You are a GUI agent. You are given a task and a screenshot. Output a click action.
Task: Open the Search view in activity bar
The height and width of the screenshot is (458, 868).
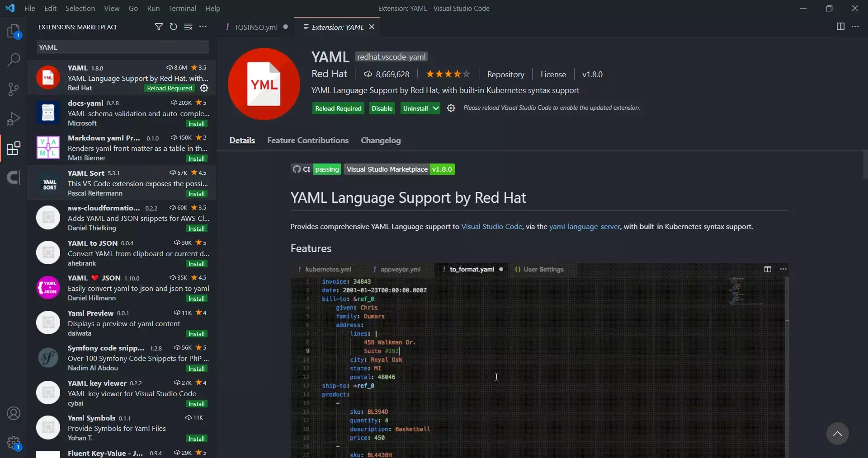pyautogui.click(x=14, y=60)
